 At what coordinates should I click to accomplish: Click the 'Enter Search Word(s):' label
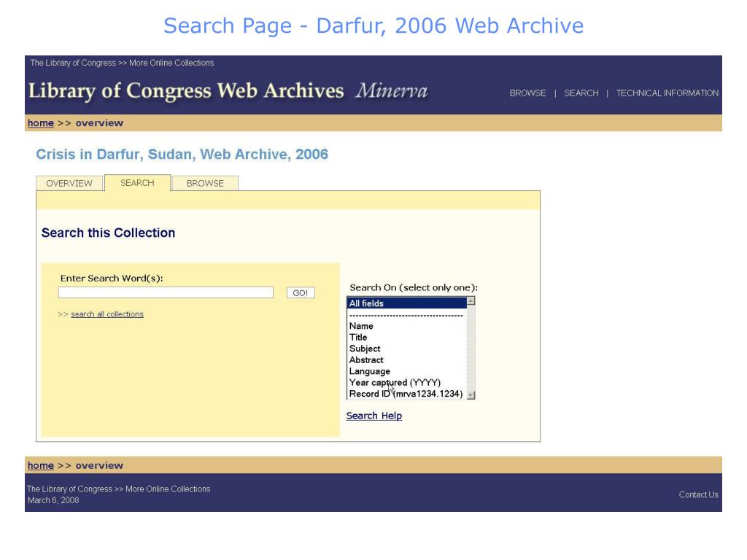[112, 278]
